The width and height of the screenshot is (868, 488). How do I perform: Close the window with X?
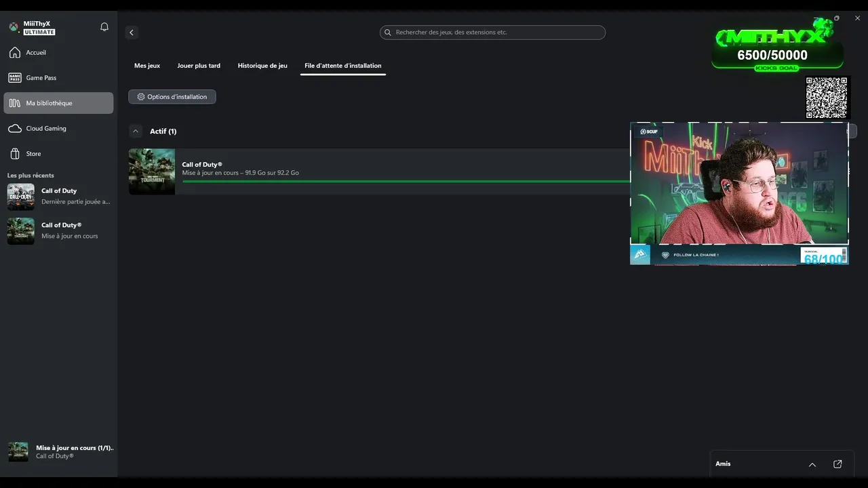coord(857,18)
